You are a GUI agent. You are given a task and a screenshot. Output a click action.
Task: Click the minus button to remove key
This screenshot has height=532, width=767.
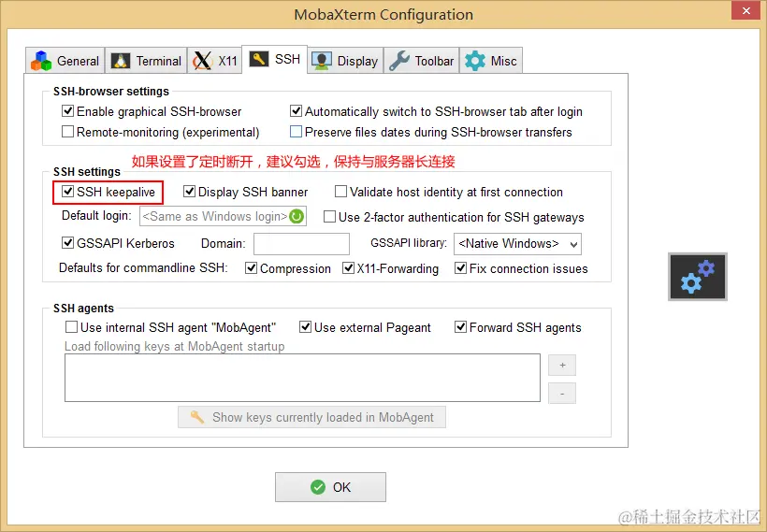(562, 394)
